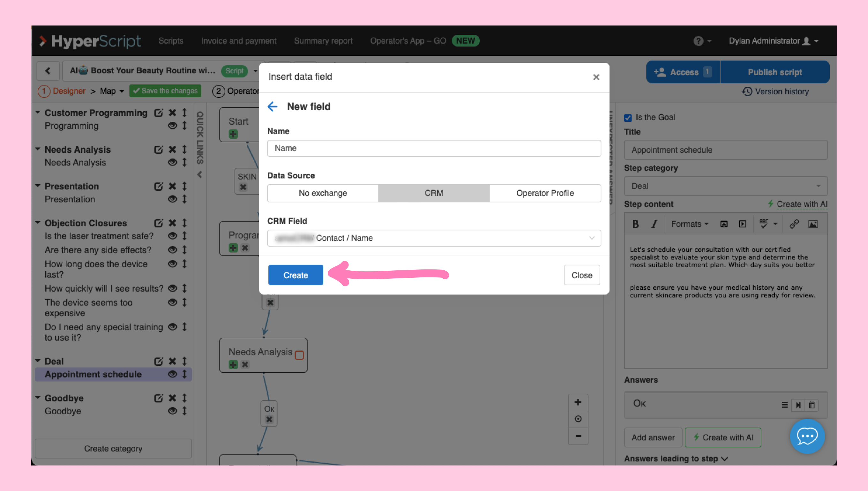
Task: Delete the Ok answer with trash icon
Action: click(x=812, y=405)
